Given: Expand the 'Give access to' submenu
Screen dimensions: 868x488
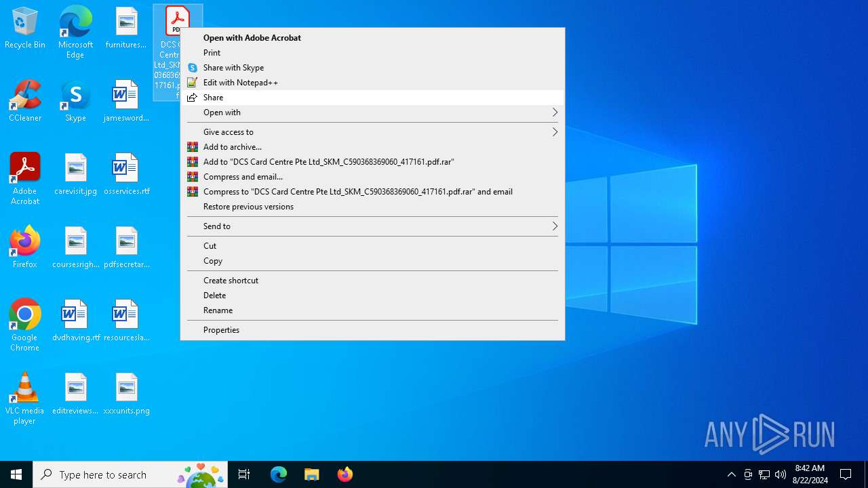Looking at the screenshot, I should coord(372,132).
